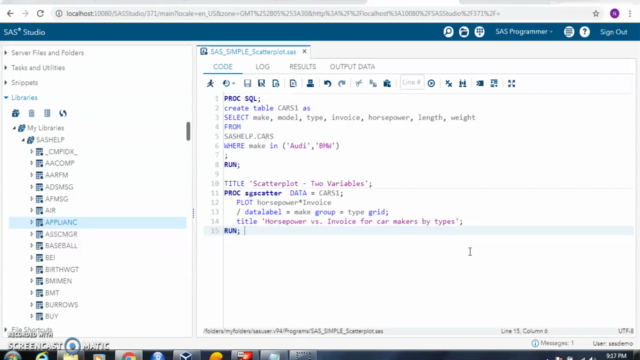This screenshot has width=640, height=360.
Task: Expand Server Files and Folders section
Action: tap(6, 53)
